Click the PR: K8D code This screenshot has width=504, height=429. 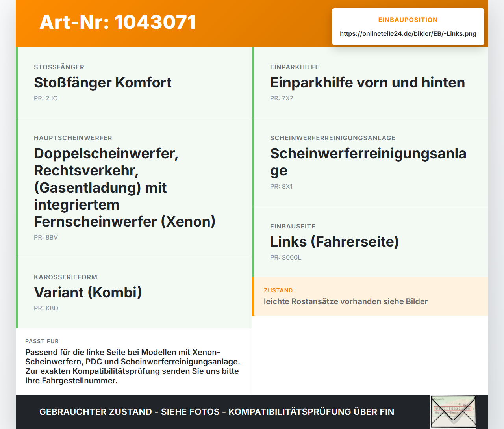pos(46,308)
